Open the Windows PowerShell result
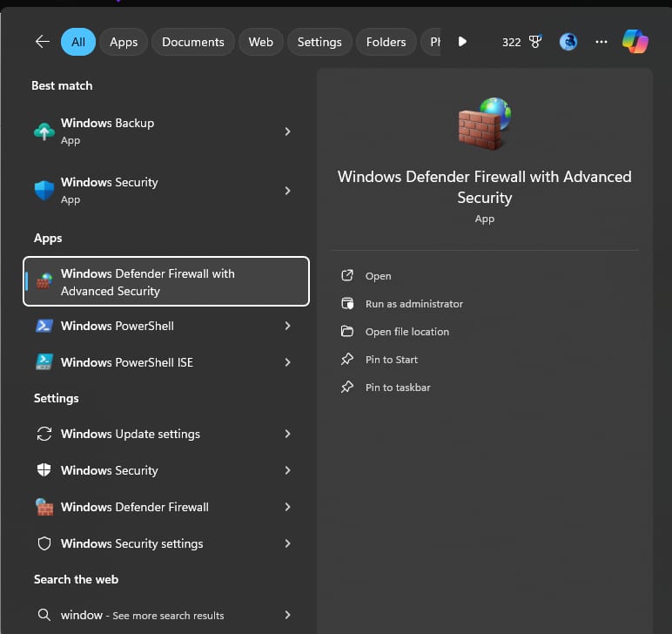672x634 pixels. click(166, 326)
